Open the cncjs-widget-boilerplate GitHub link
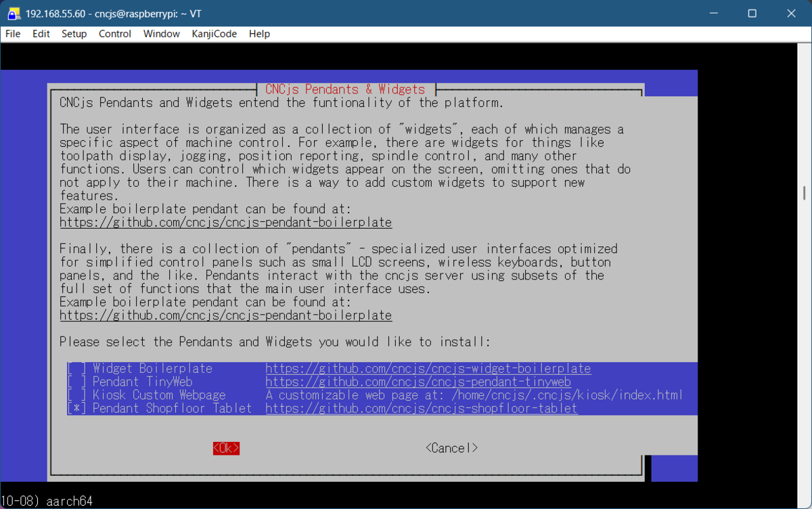The height and width of the screenshot is (509, 812). (428, 369)
